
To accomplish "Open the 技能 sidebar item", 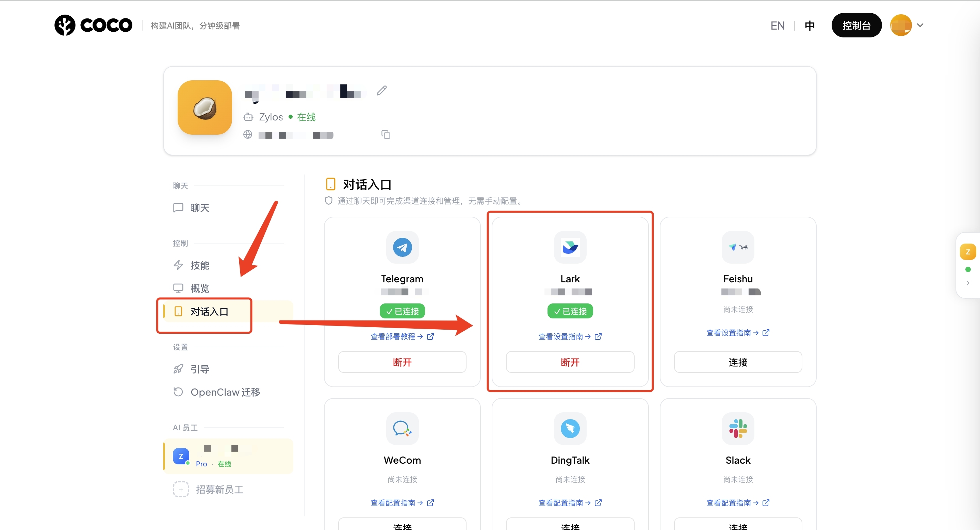I will [x=228, y=265].
